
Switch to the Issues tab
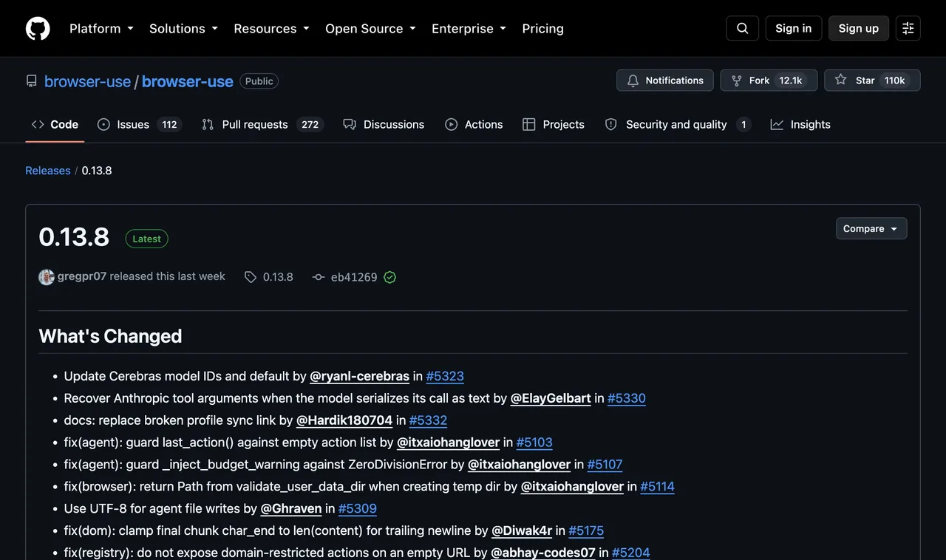pyautogui.click(x=140, y=124)
